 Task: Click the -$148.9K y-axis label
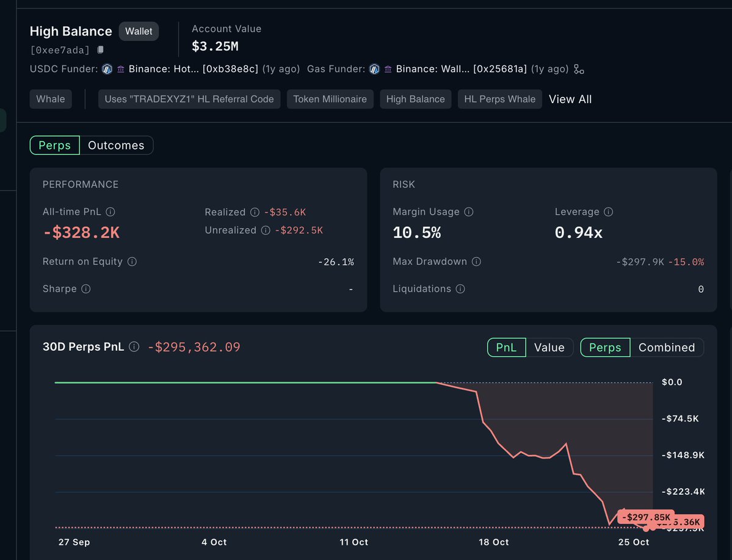coord(683,455)
